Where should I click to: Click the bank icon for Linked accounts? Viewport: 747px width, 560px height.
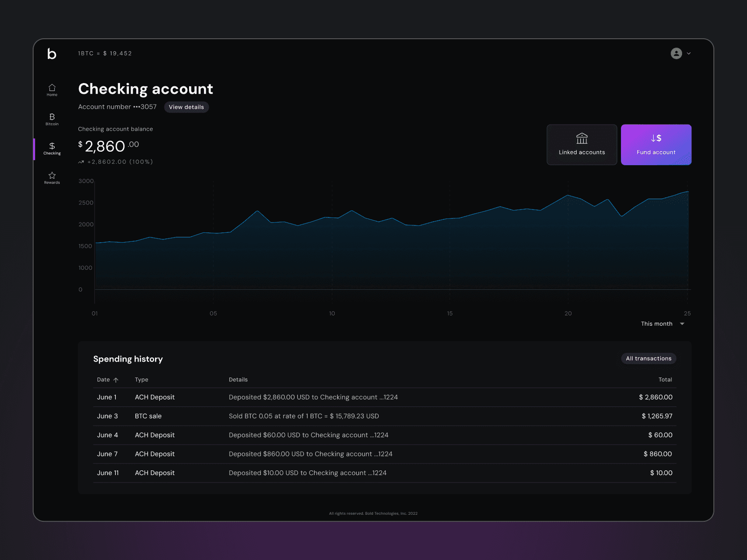[x=582, y=138]
